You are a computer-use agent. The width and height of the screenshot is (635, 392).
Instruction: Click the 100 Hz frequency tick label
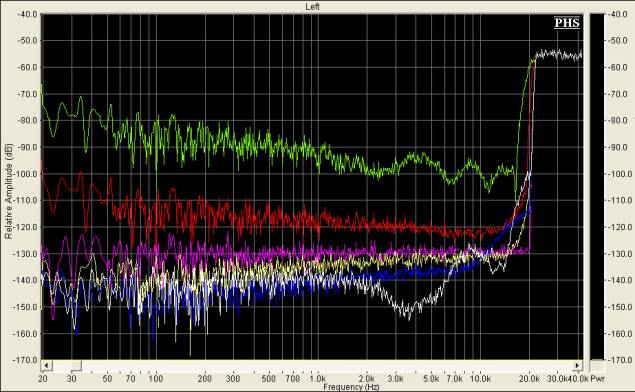tap(156, 379)
